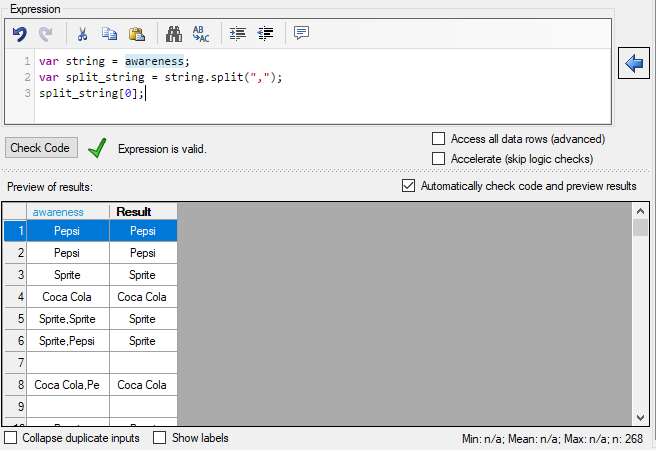The height and width of the screenshot is (450, 656).
Task: Redo the last undone edit
Action: 46,34
